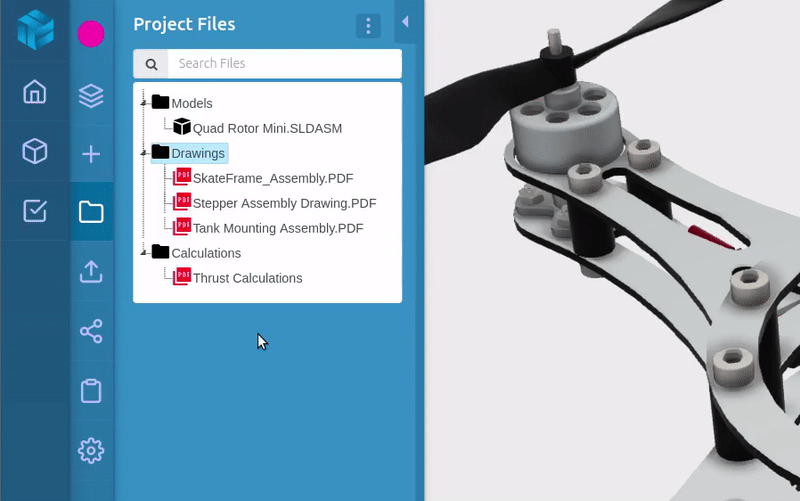This screenshot has width=800, height=501.
Task: Click the black cube icon of Quad Rotor Mini
Action: tap(182, 127)
